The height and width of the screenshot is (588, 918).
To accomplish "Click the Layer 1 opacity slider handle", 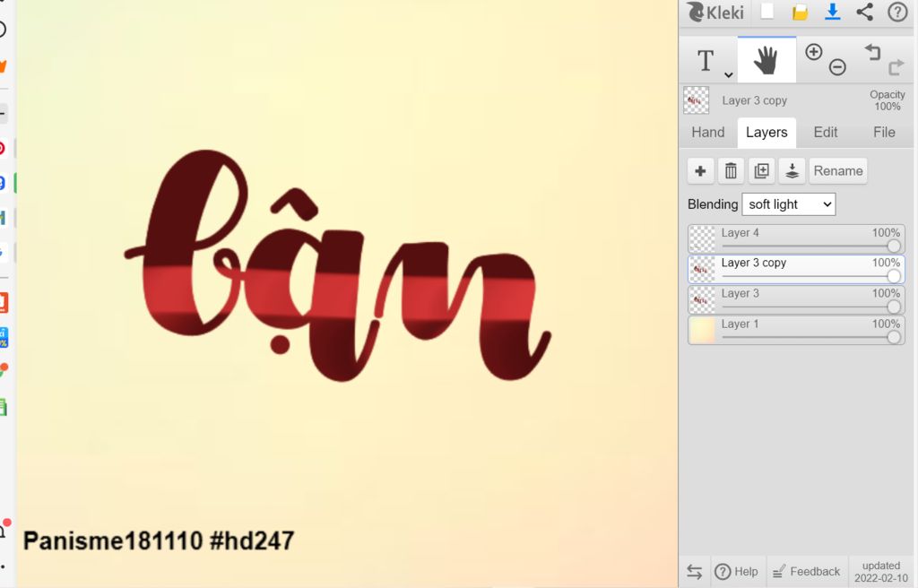I will (x=894, y=337).
